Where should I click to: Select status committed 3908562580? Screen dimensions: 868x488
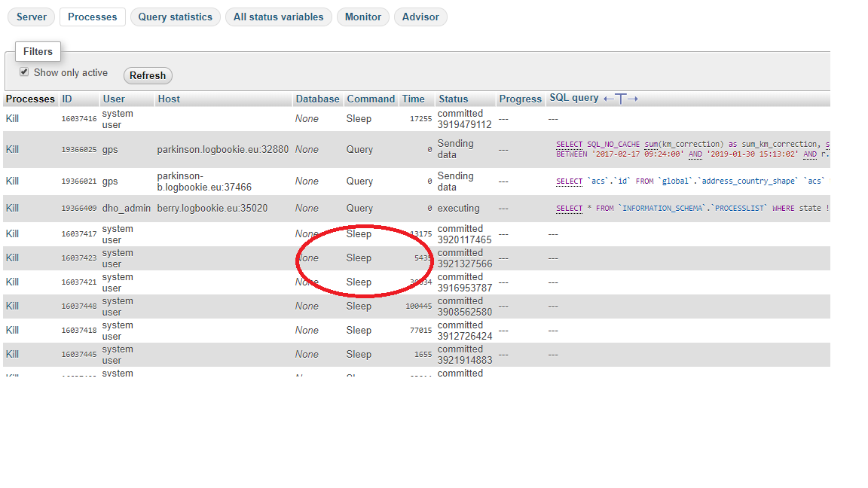(464, 307)
